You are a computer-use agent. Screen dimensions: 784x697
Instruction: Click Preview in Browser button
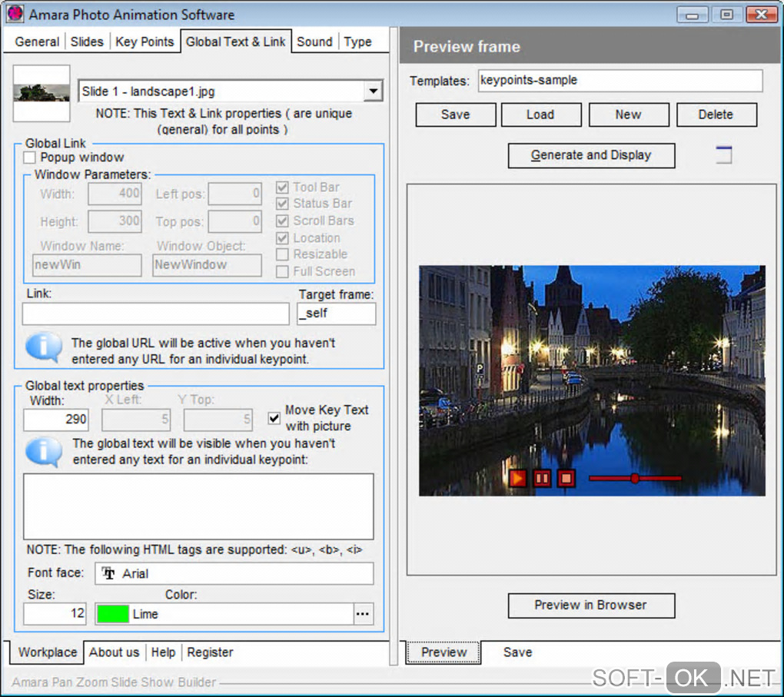pos(591,606)
